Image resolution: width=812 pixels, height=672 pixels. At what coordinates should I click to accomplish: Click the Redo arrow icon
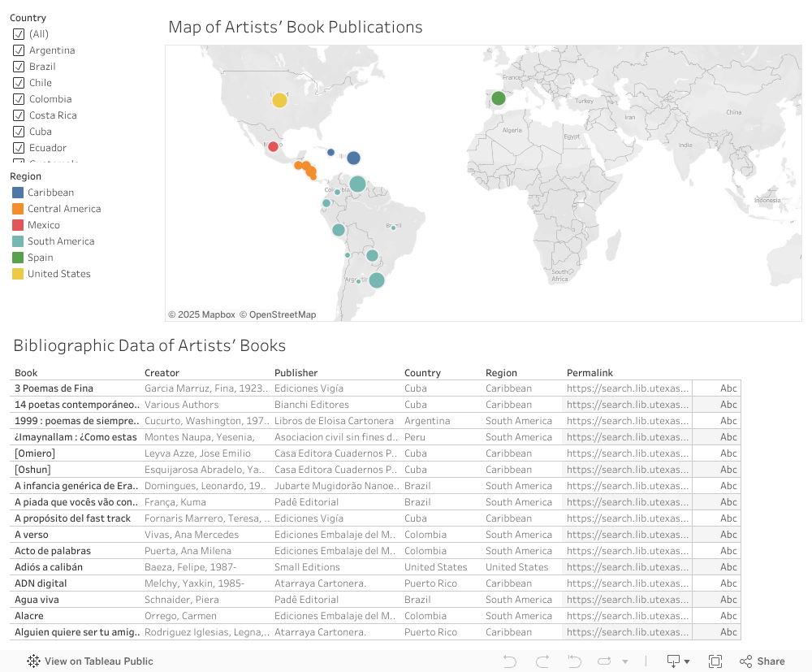542,661
